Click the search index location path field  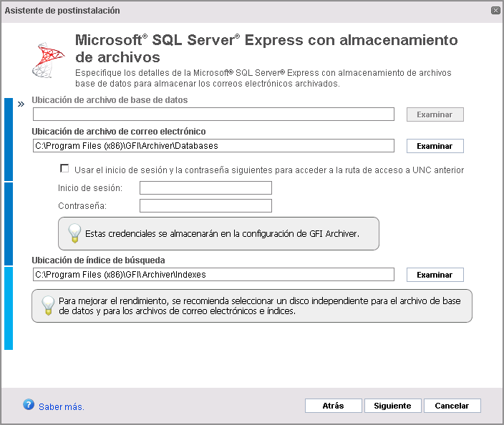pos(213,275)
